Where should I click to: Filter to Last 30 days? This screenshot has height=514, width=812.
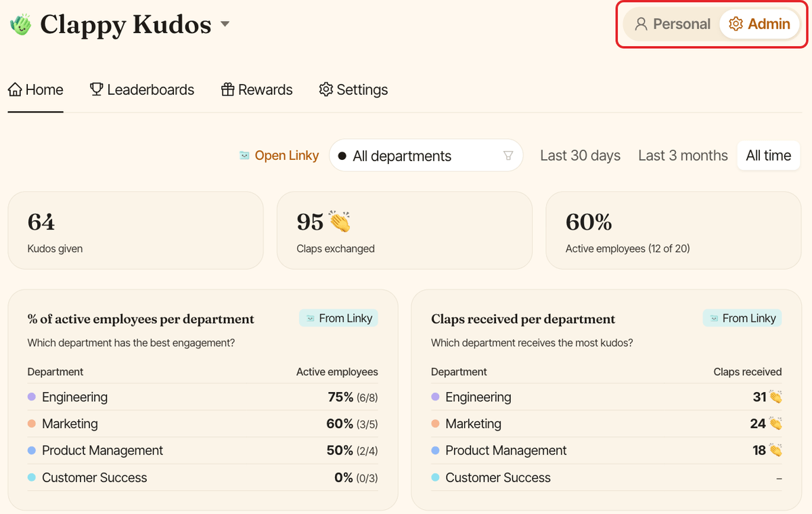pyautogui.click(x=581, y=156)
